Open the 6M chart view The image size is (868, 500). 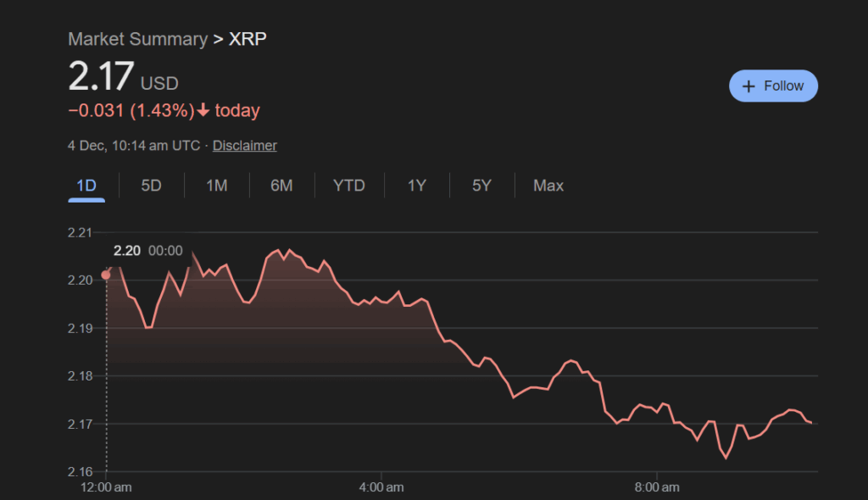point(281,186)
